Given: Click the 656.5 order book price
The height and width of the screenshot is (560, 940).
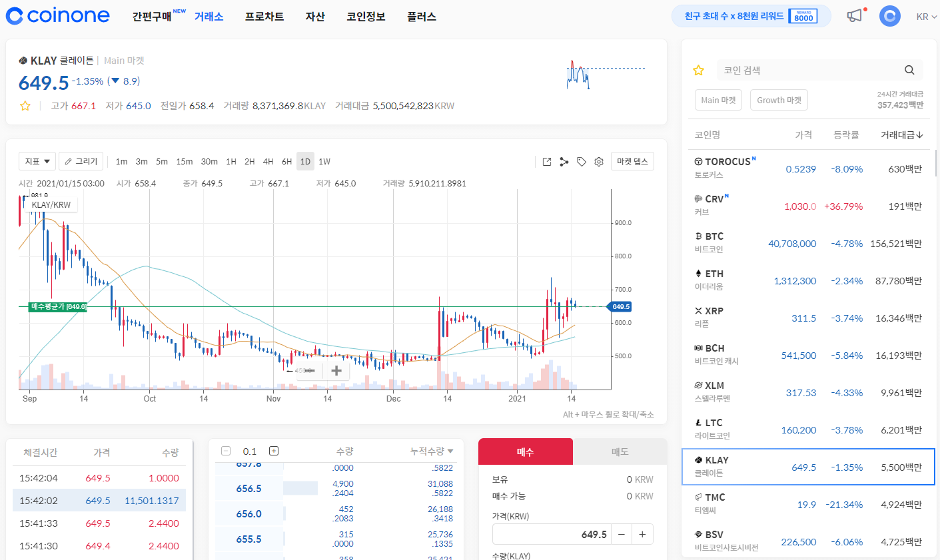Looking at the screenshot, I should click(x=248, y=489).
